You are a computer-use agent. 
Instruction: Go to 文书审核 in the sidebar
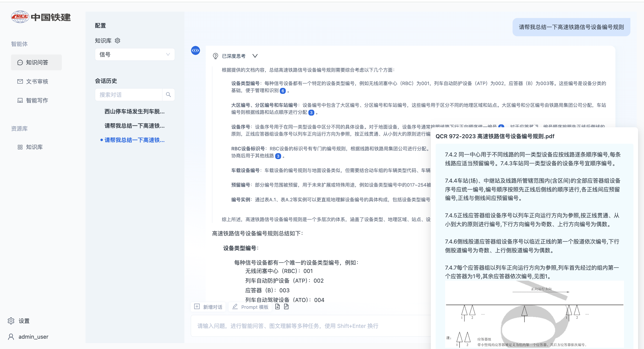(36, 82)
